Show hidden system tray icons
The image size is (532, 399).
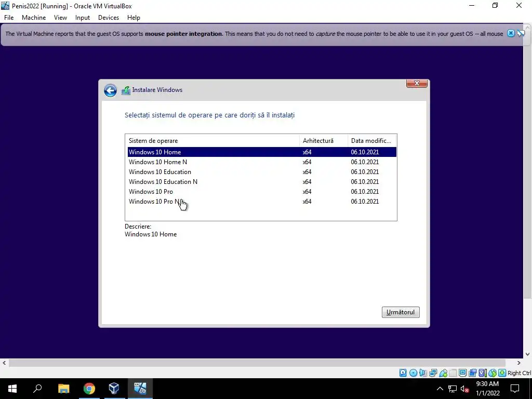440,389
